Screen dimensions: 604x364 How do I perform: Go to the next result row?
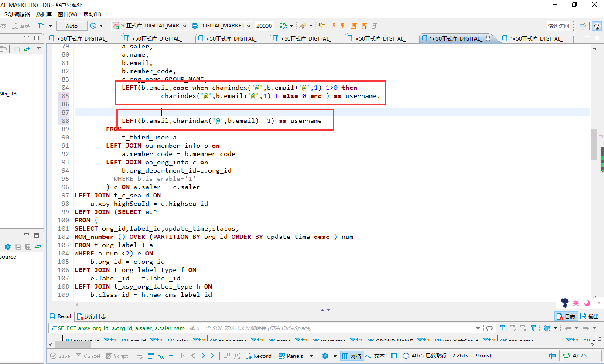[203, 356]
